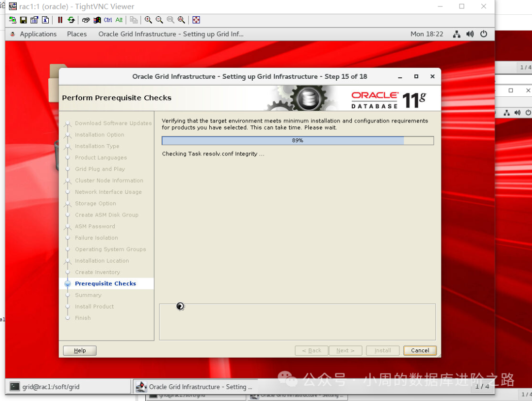Select the 'Download Software Updates' step
Screen dimensions: 532x401
113,123
